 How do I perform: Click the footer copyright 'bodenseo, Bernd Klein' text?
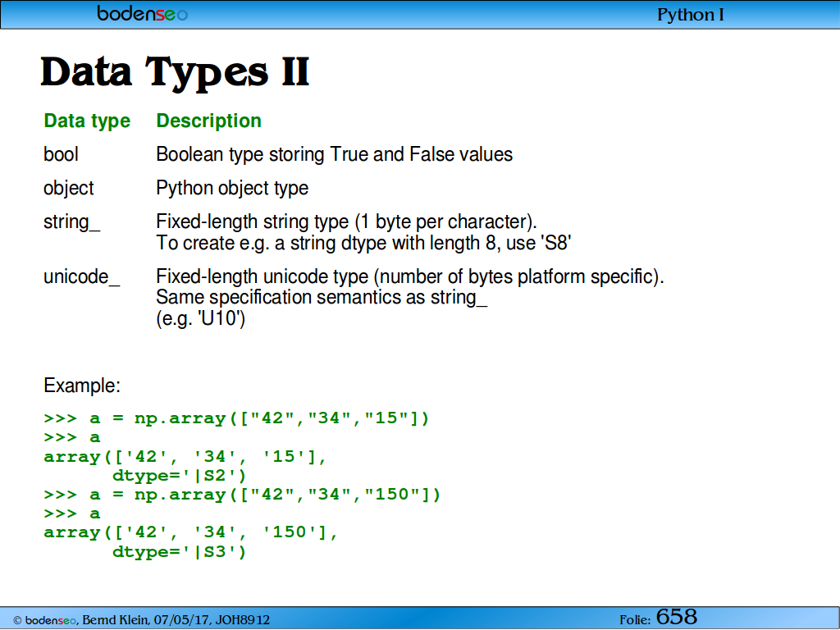[141, 620]
